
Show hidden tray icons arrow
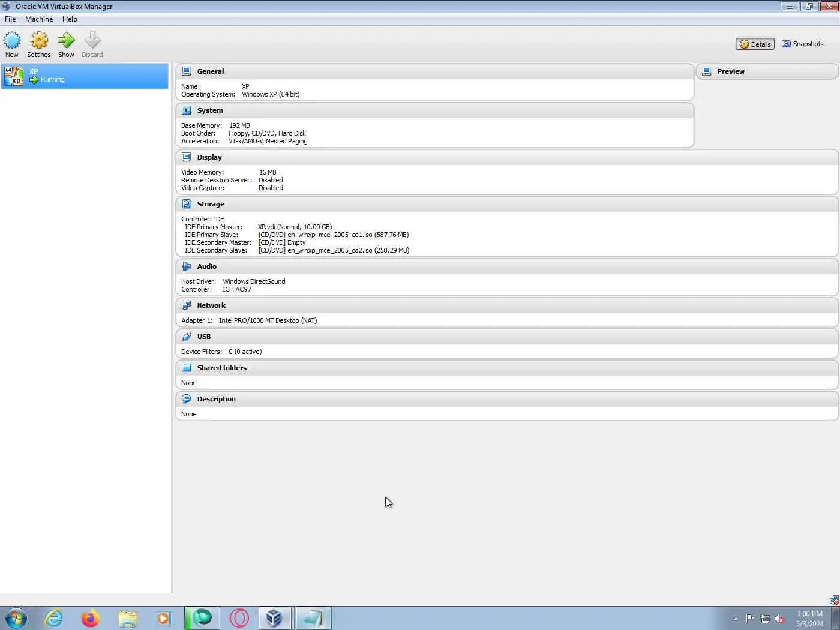tap(736, 619)
